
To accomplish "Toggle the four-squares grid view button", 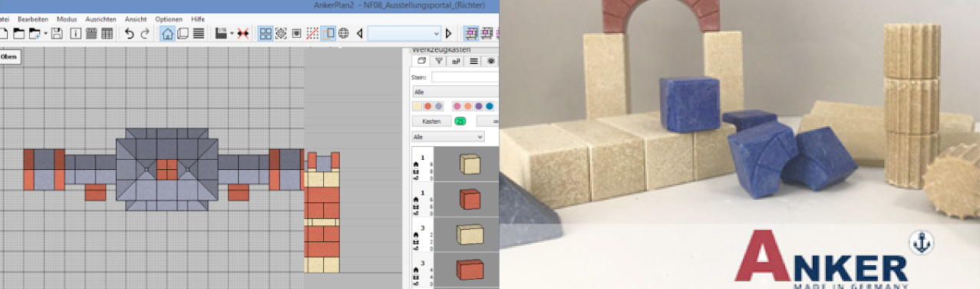I will coord(266,34).
